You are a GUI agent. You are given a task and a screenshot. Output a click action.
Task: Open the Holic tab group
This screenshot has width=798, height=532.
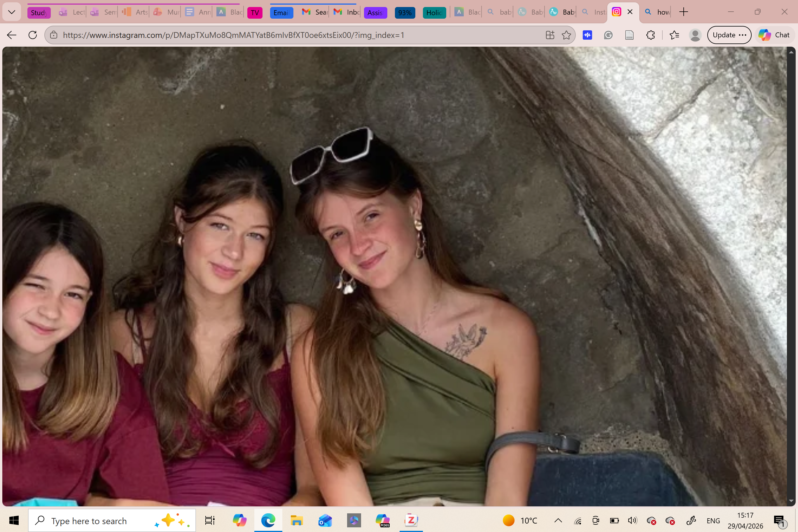[434, 13]
